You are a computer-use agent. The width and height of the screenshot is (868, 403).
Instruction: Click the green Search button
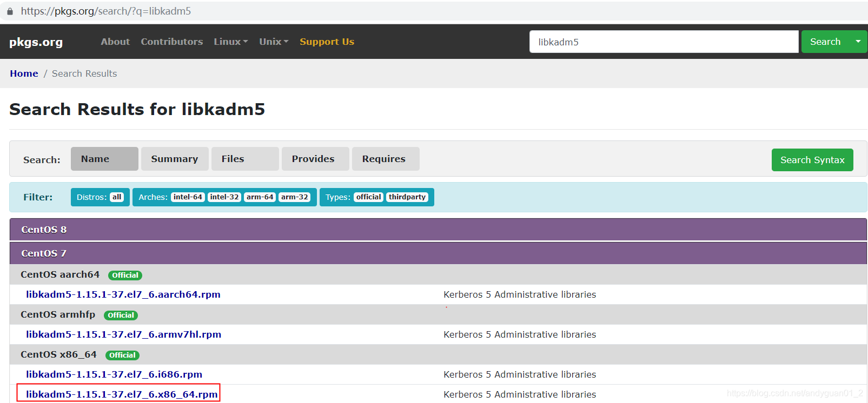tap(825, 42)
